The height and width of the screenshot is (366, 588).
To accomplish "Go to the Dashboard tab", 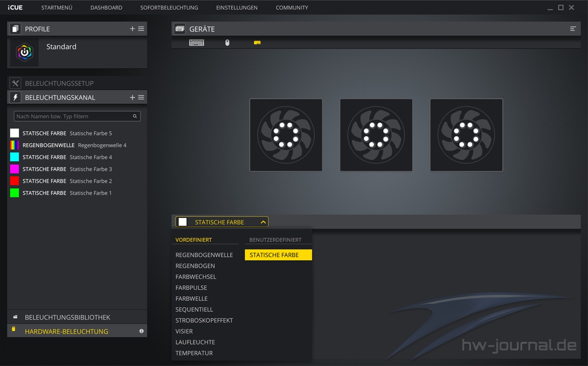I will [x=106, y=8].
